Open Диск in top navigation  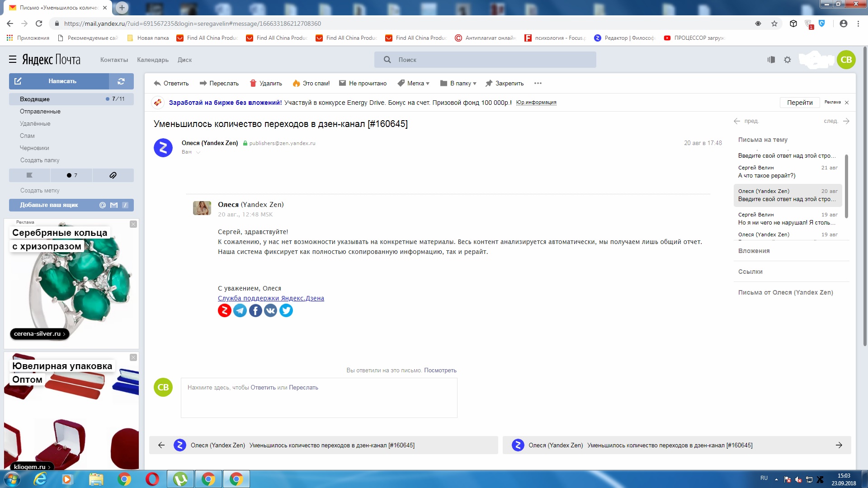184,60
